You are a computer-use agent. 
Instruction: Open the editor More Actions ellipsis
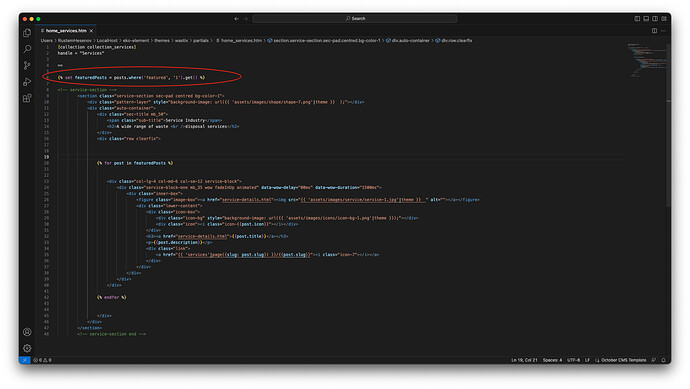[663, 31]
